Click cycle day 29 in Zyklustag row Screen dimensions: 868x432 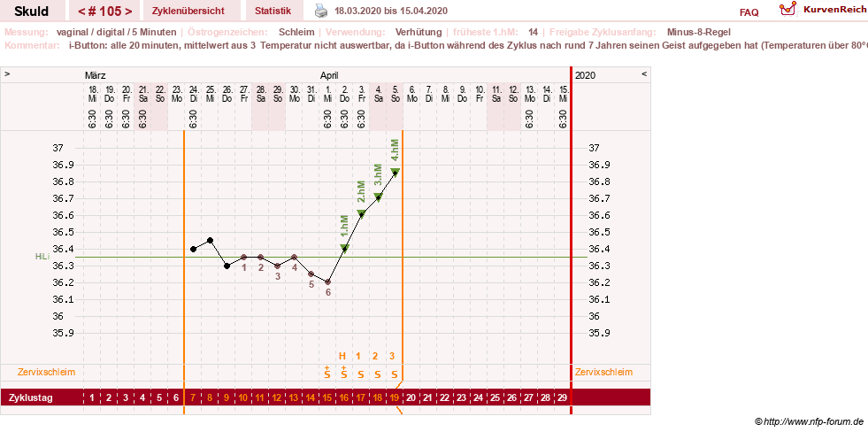click(563, 397)
